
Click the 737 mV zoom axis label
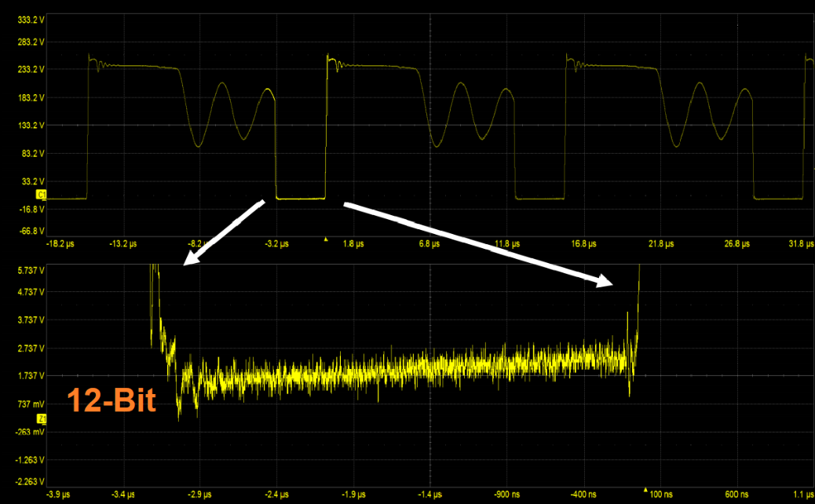pos(31,404)
